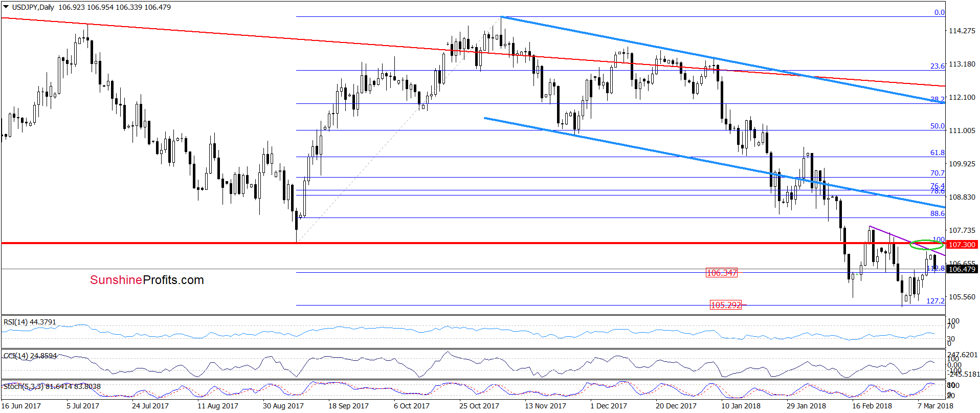Click the 112.100 price axis value
Screen dimensions: 980x413
[962, 97]
